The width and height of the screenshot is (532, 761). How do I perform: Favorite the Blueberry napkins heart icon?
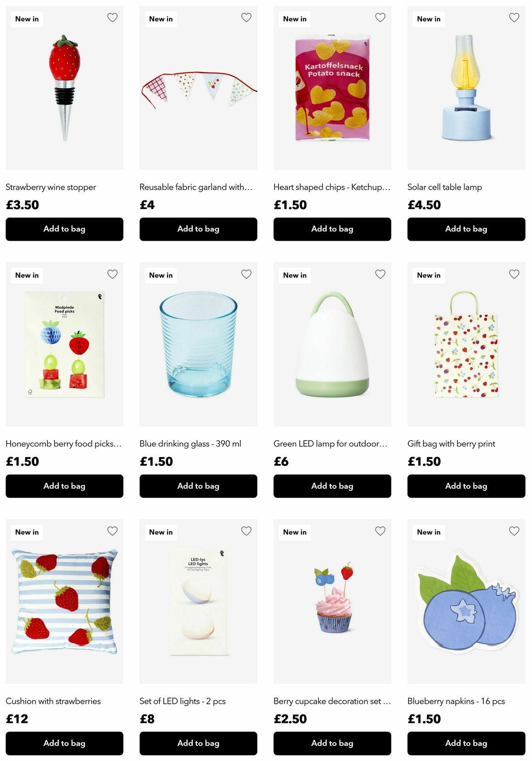tap(514, 531)
